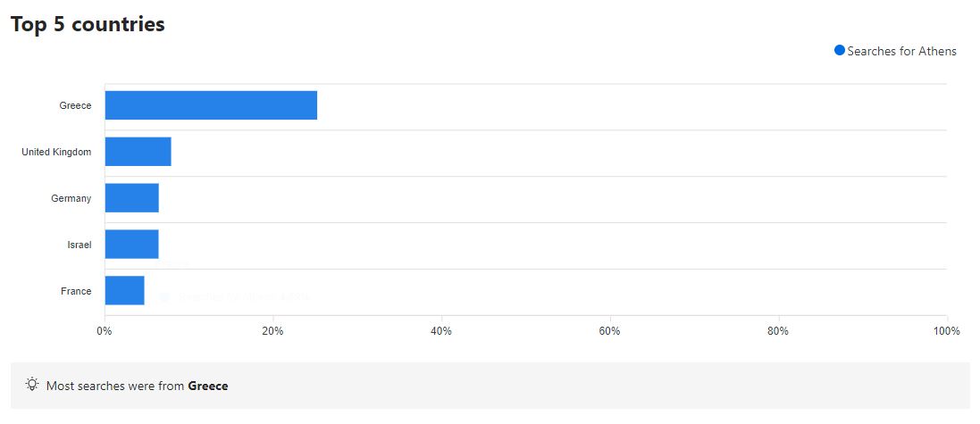This screenshot has height=424, width=980.
Task: Select the Germany axis label
Action: coord(71,198)
